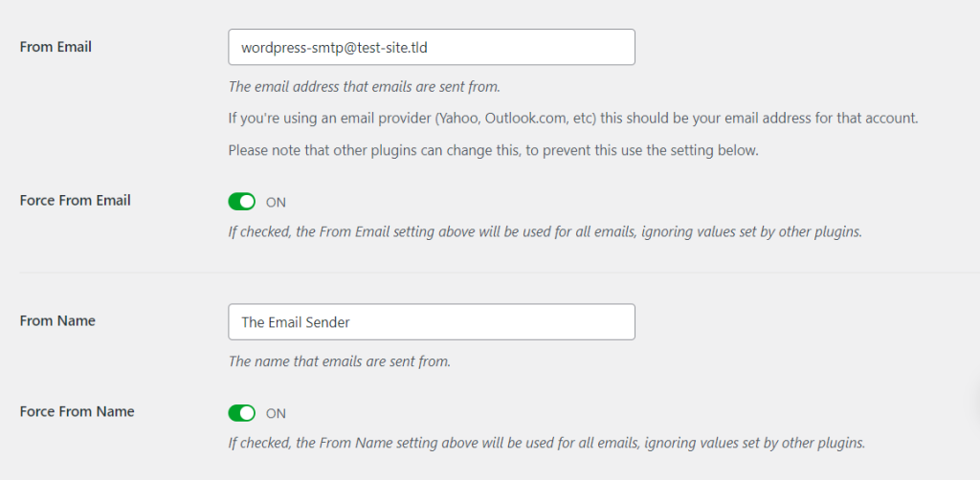Turn off the Force From Name toggle
The height and width of the screenshot is (480, 980).
[242, 413]
